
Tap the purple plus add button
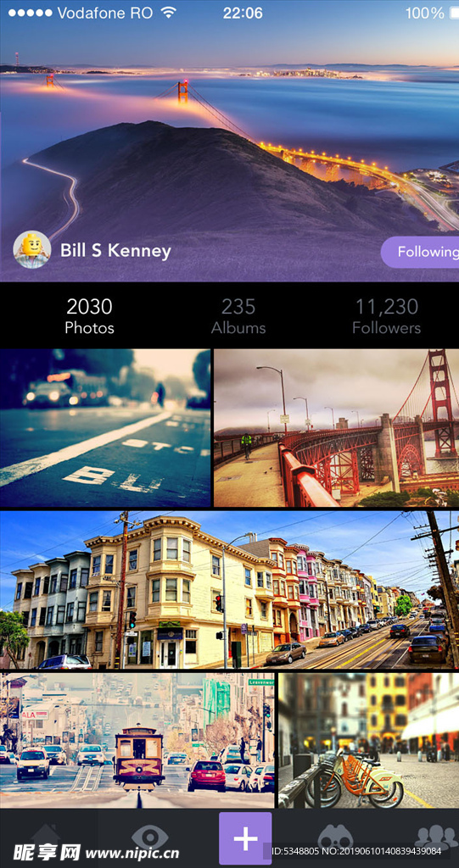pos(245,838)
